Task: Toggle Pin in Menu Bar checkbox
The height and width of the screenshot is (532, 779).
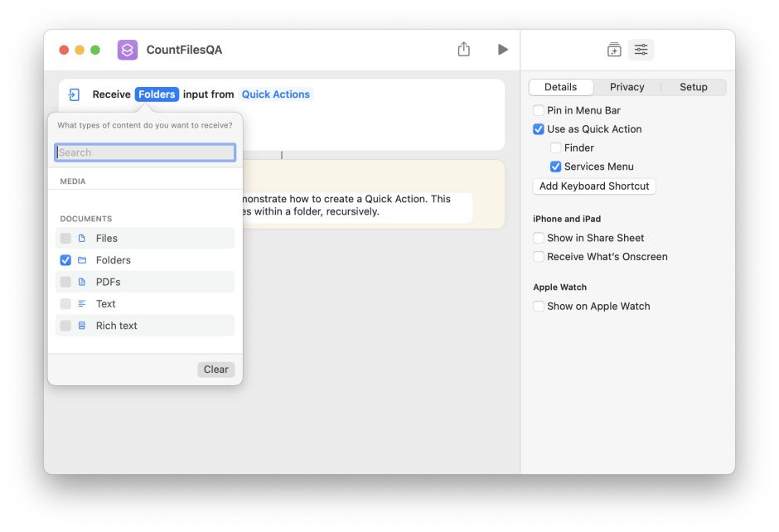Action: click(539, 110)
